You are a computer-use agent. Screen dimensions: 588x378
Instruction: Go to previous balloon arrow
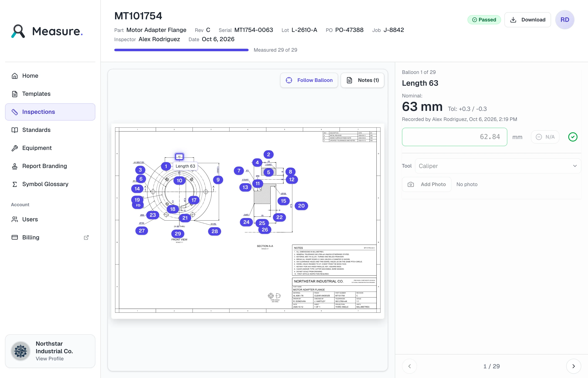[x=409, y=366]
